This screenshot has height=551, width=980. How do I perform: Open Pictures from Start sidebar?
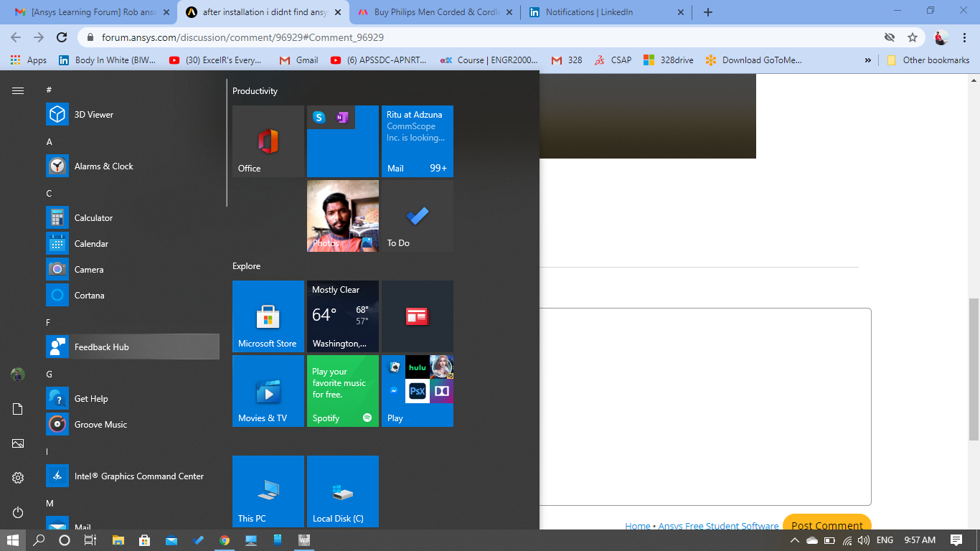pos(18,443)
